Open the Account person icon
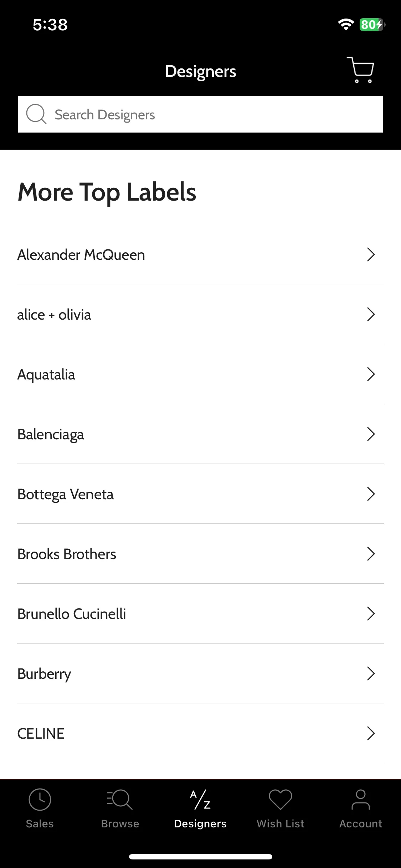Viewport: 401px width, 868px height. [361, 800]
